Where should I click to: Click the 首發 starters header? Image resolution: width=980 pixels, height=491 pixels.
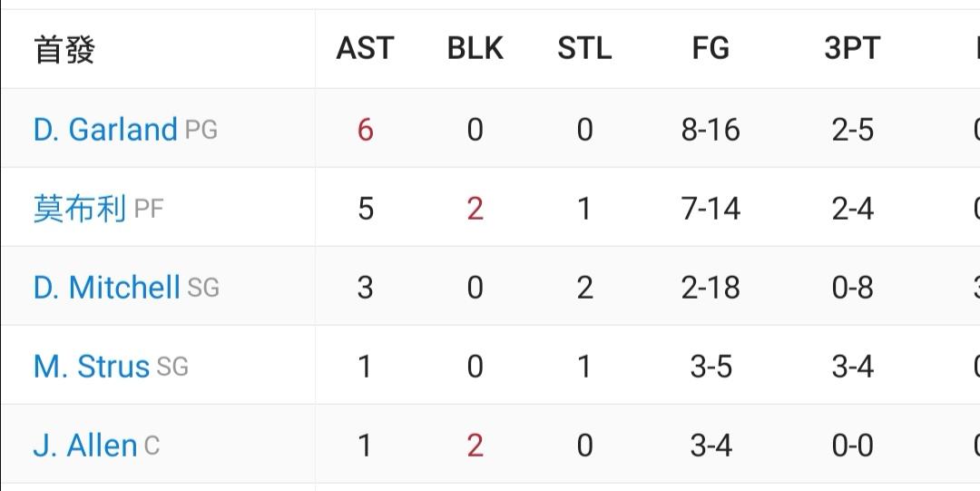(64, 49)
